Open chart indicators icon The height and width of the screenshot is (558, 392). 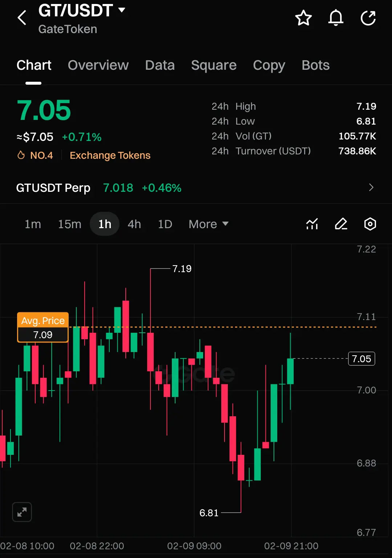[x=312, y=224]
